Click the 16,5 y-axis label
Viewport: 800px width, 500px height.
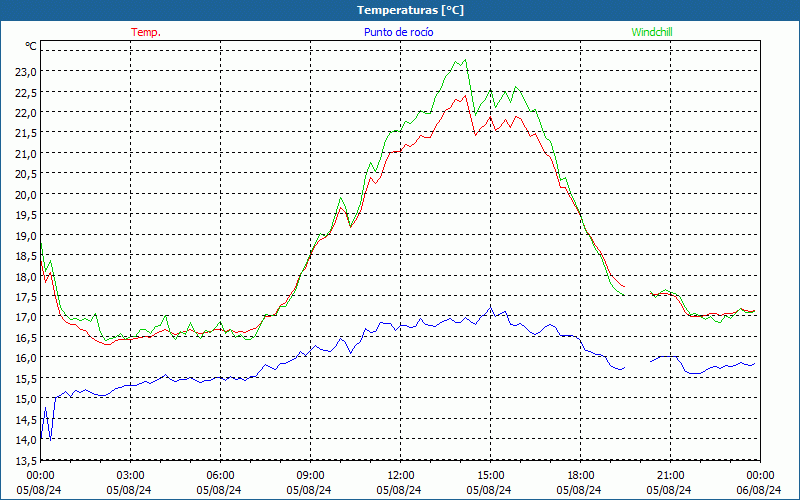pyautogui.click(x=26, y=337)
